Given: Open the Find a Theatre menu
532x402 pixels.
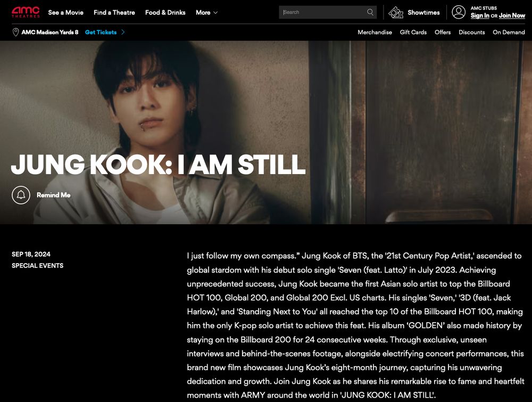Looking at the screenshot, I should click(x=114, y=13).
